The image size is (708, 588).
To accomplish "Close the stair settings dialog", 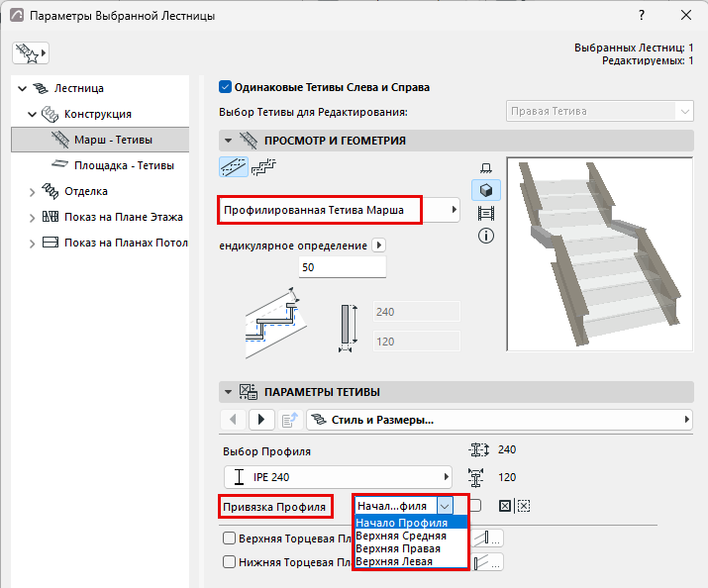I will click(686, 15).
